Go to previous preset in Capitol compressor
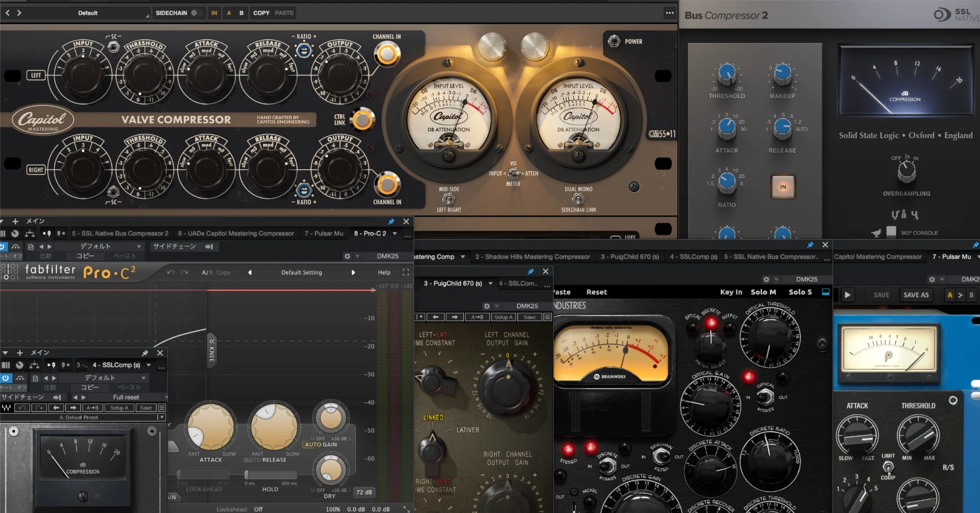This screenshot has width=980, height=513. (8, 13)
